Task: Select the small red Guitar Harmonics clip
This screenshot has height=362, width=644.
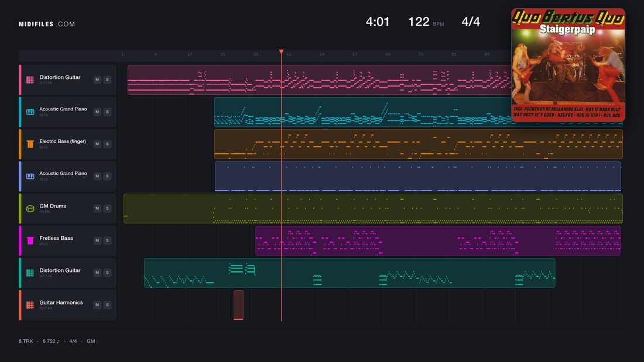Action: click(x=238, y=305)
